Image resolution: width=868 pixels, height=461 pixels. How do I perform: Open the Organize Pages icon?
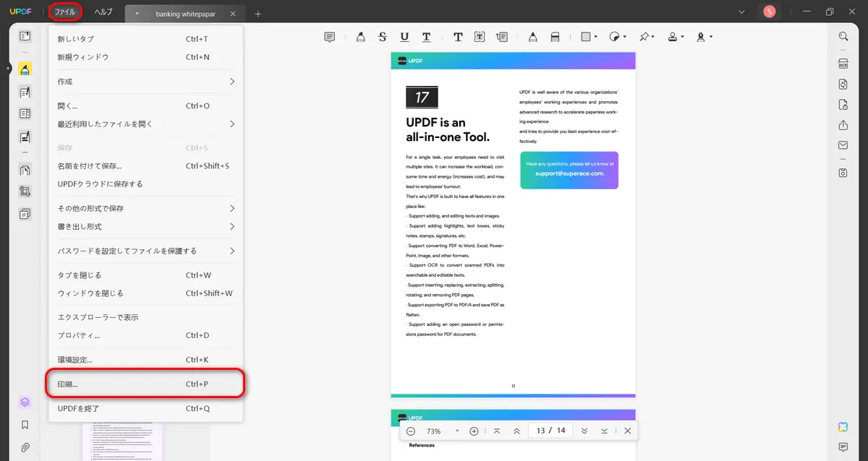tap(25, 170)
